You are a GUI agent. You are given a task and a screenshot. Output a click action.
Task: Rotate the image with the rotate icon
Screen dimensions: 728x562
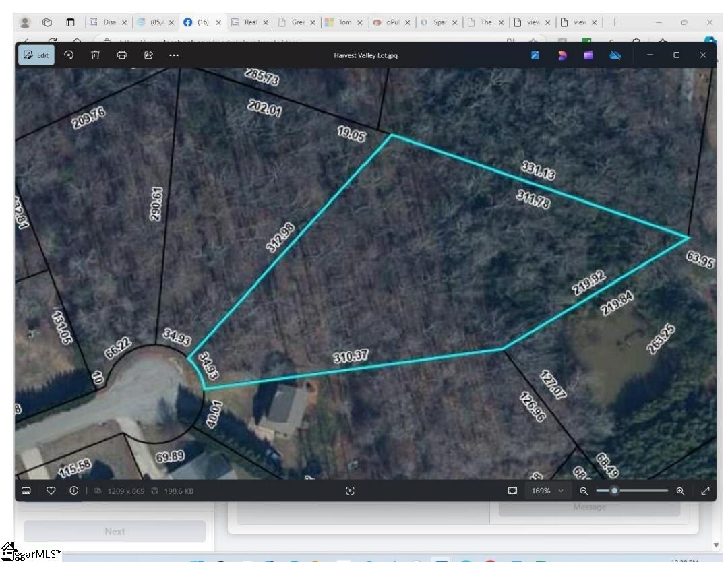[69, 55]
